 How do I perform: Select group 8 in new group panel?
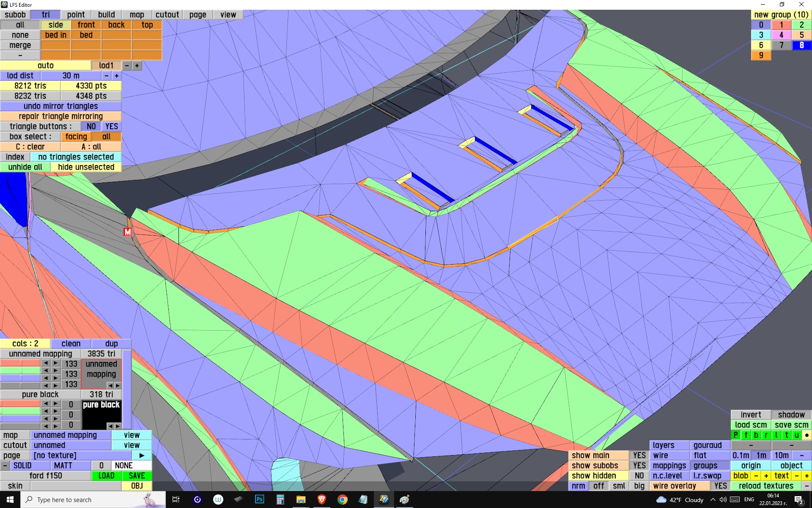click(801, 45)
